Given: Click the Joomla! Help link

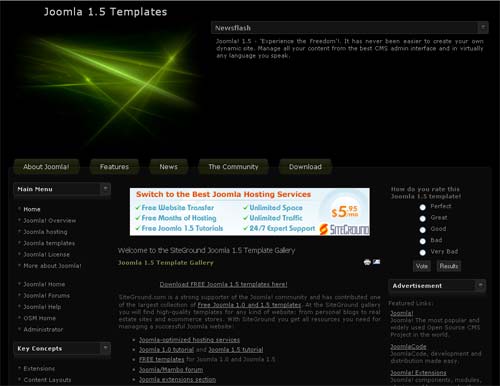Looking at the screenshot, I should [x=42, y=307].
